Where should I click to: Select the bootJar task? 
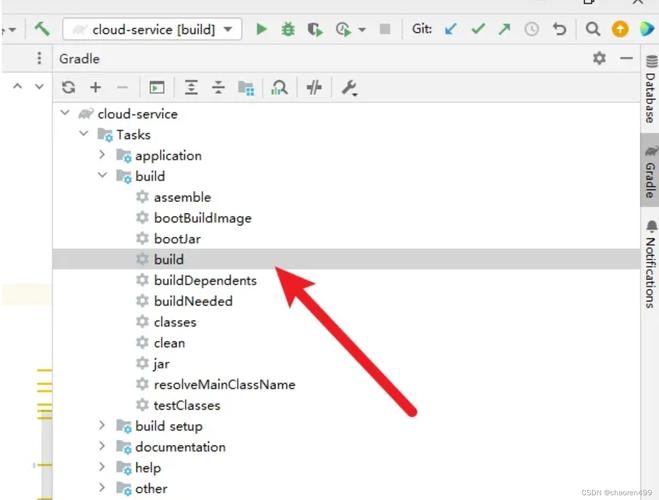click(x=176, y=239)
